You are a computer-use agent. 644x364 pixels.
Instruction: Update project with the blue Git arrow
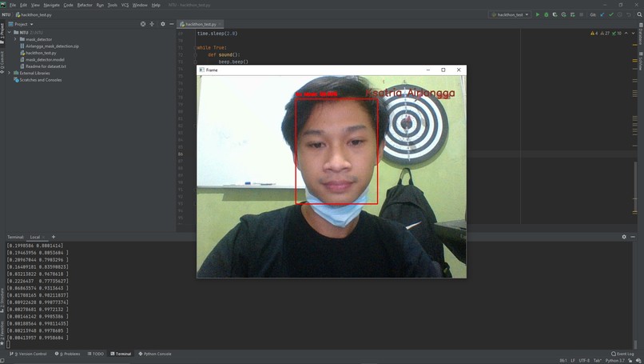point(602,14)
